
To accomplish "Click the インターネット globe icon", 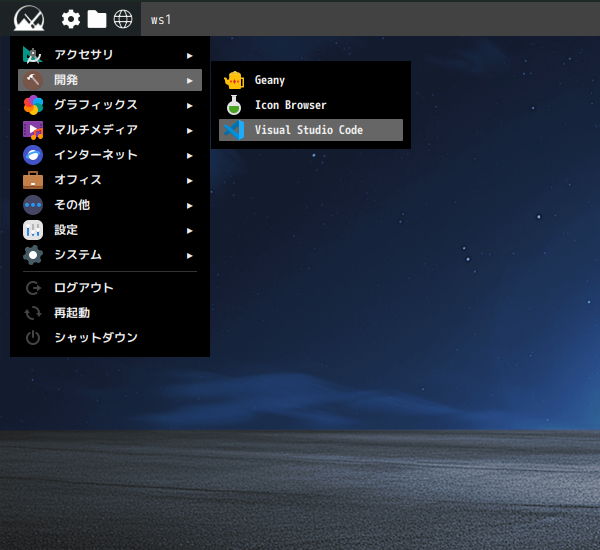I will (33, 155).
